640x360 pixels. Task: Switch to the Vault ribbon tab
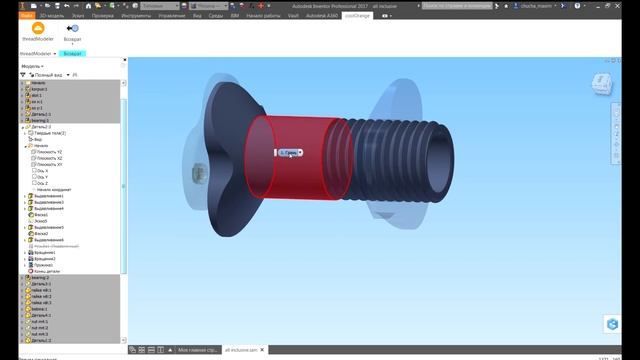[293, 16]
